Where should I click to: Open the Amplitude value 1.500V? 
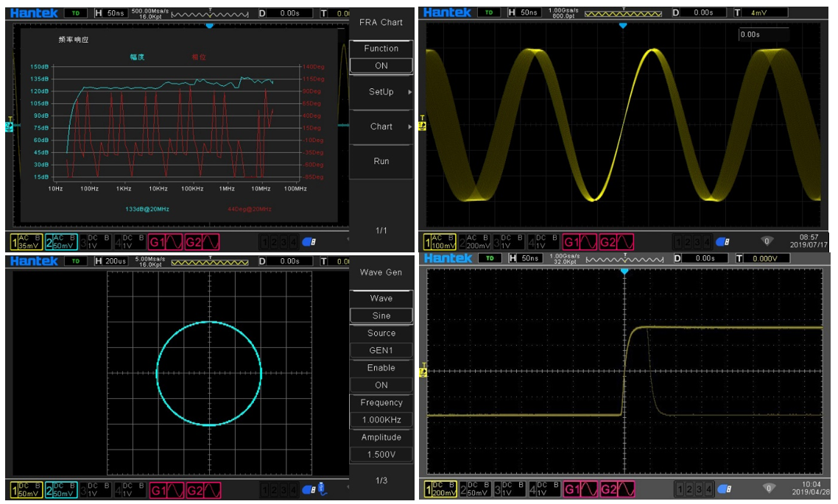pyautogui.click(x=381, y=455)
